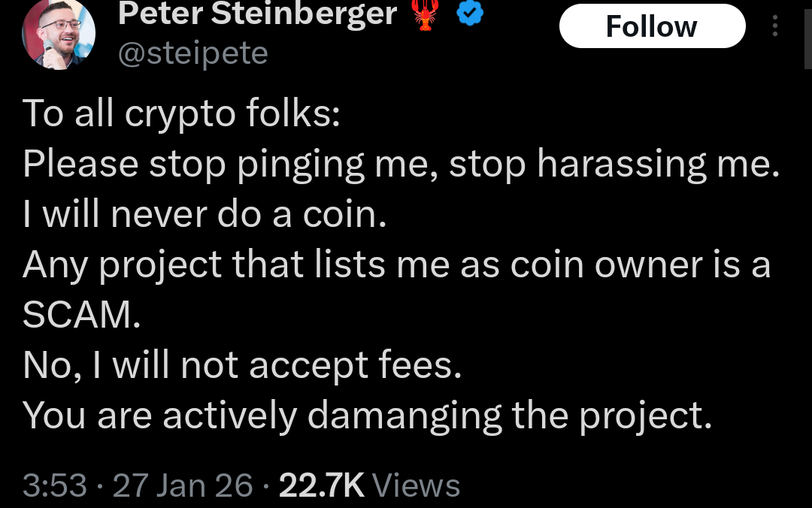Open the three-dot more options menu
The height and width of the screenshot is (508, 812).
(775, 27)
